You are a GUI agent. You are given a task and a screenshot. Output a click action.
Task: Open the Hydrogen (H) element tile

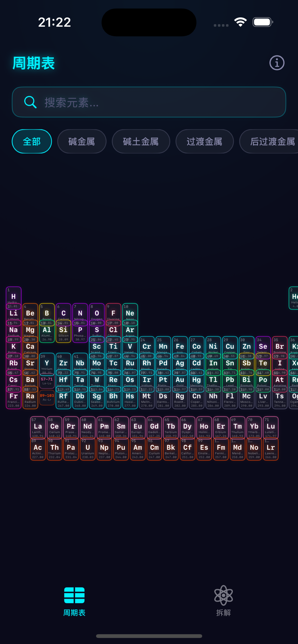point(13,298)
